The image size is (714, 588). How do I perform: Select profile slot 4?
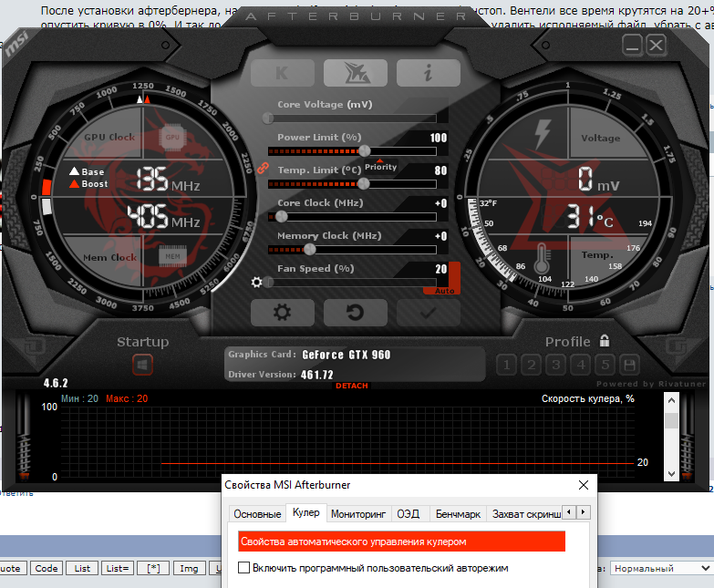pyautogui.click(x=581, y=365)
